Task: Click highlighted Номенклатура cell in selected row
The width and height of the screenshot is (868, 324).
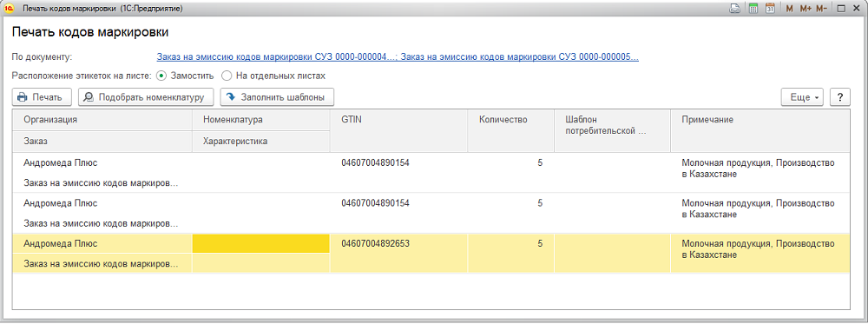Action: (x=260, y=244)
